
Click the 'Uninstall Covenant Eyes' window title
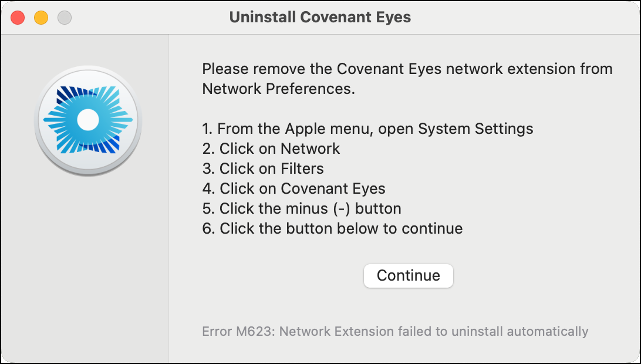point(320,17)
